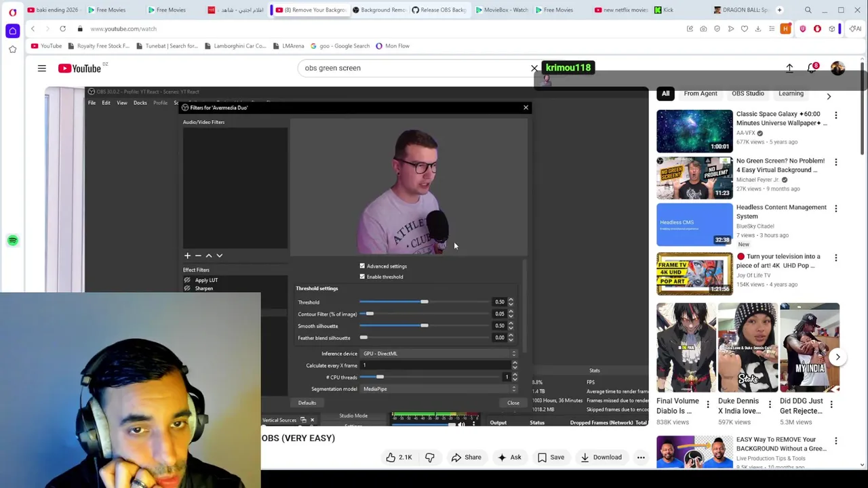Open the Inference device dropdown

(x=439, y=354)
